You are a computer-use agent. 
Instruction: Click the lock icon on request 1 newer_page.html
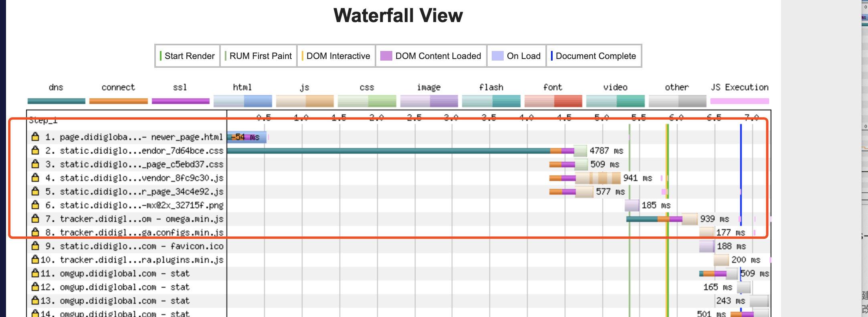point(35,137)
